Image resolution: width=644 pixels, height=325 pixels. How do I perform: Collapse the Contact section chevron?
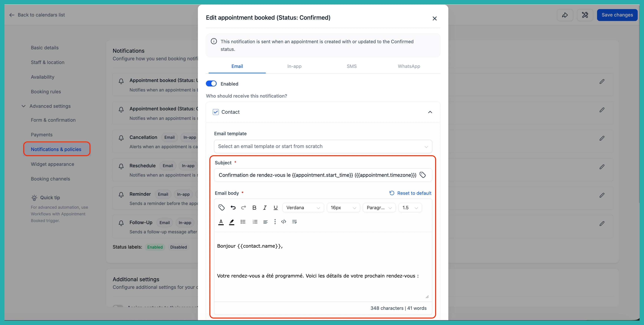pyautogui.click(x=430, y=112)
